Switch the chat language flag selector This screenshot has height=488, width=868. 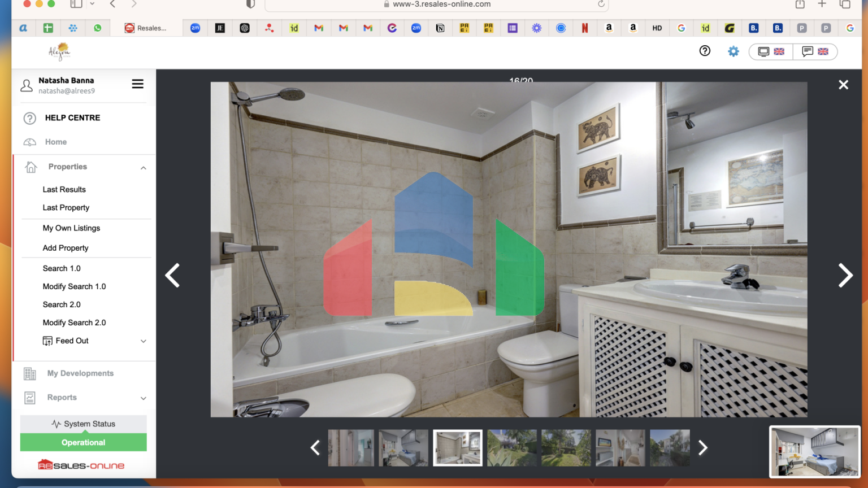(x=815, y=51)
